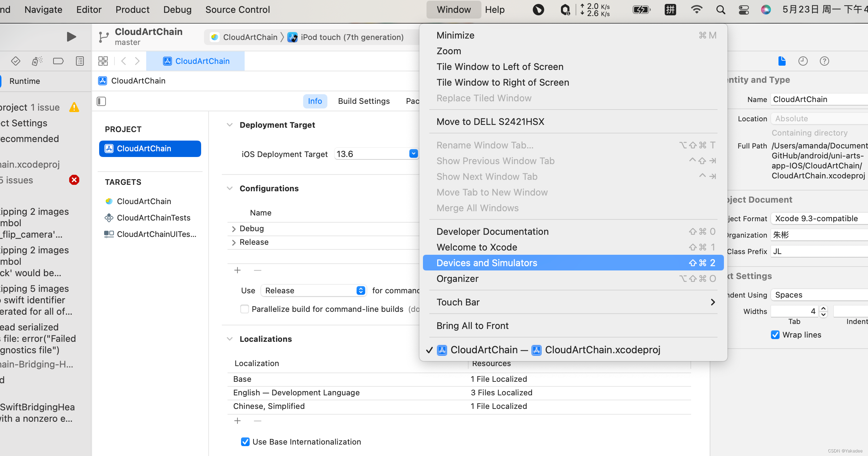Viewport: 868px width, 456px height.
Task: Collapse the Configurations section
Action: point(230,188)
